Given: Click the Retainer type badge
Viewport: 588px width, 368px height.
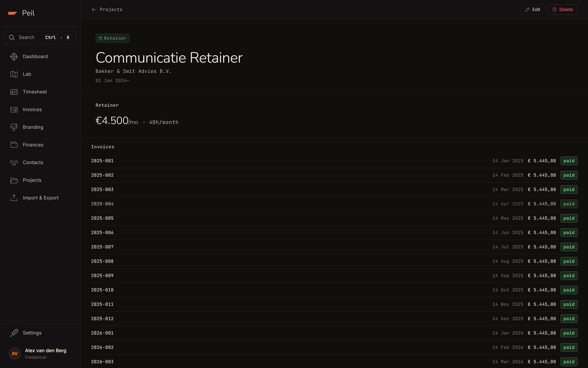Looking at the screenshot, I should (112, 38).
